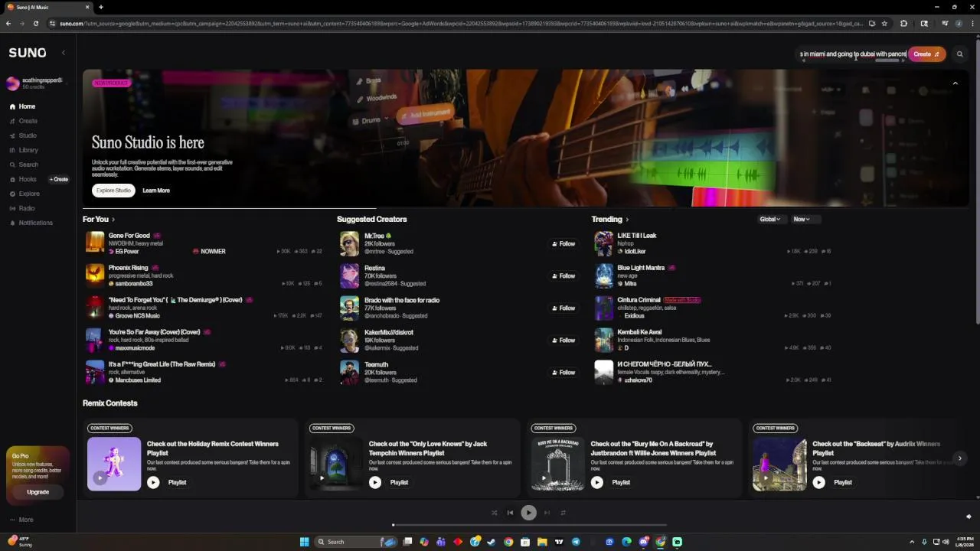Go to Library in the sidebar
The width and height of the screenshot is (980, 551).
point(24,150)
